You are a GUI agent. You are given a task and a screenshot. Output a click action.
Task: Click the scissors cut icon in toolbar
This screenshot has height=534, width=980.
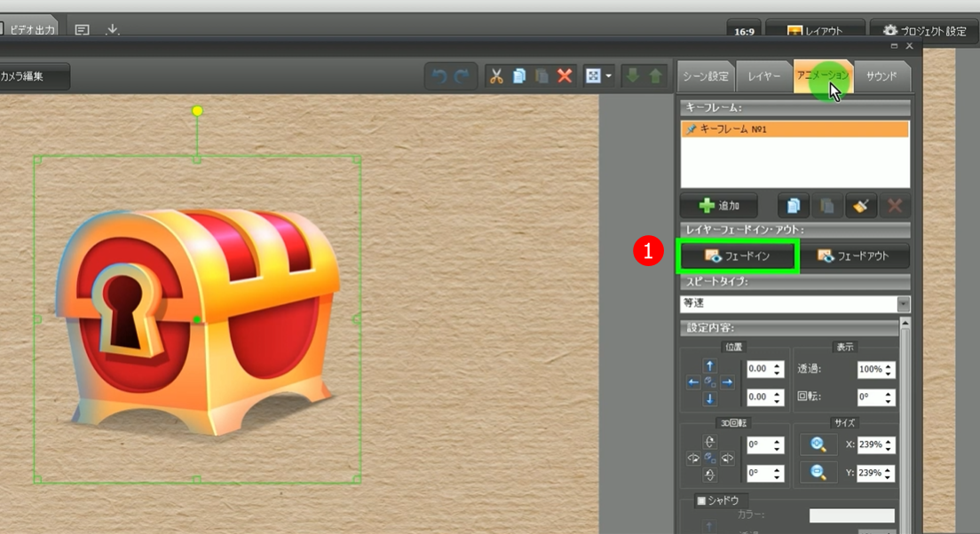(496, 76)
